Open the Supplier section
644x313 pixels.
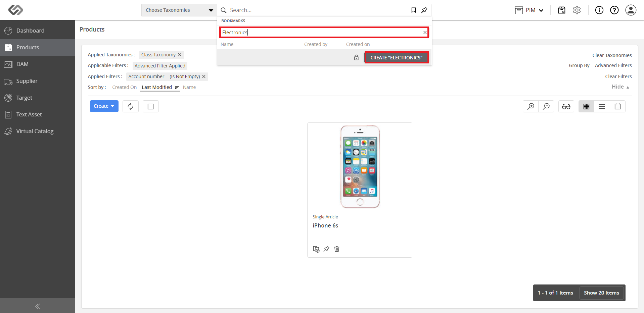[x=38, y=81]
